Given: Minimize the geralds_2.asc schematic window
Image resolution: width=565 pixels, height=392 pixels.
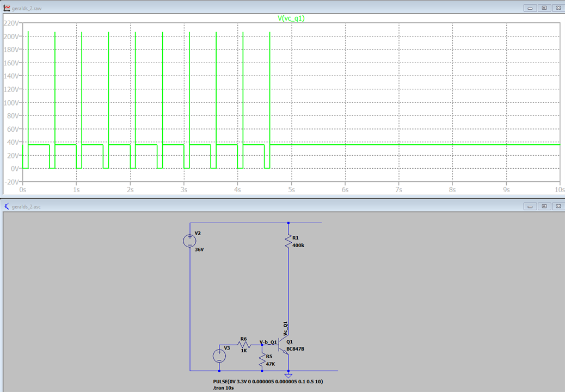Looking at the screenshot, I should coord(531,206).
